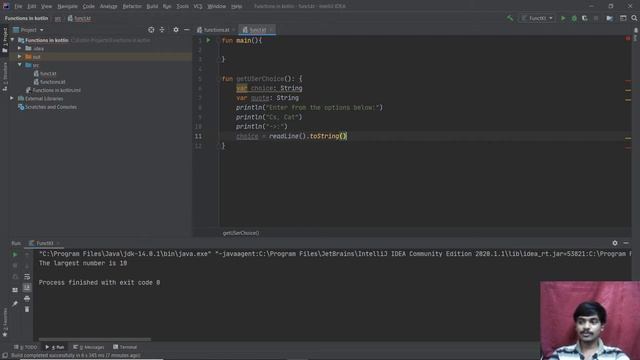Viewport: 640px width, 360px height.
Task: Toggle the Project side tool window button
Action: pos(5,40)
